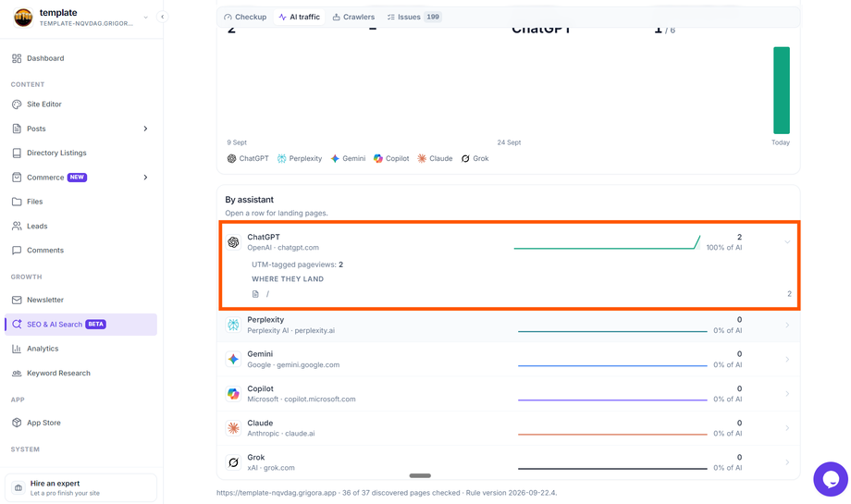Image resolution: width=851 pixels, height=504 pixels.
Task: Expand the Posts submenu chevron
Action: tap(145, 129)
